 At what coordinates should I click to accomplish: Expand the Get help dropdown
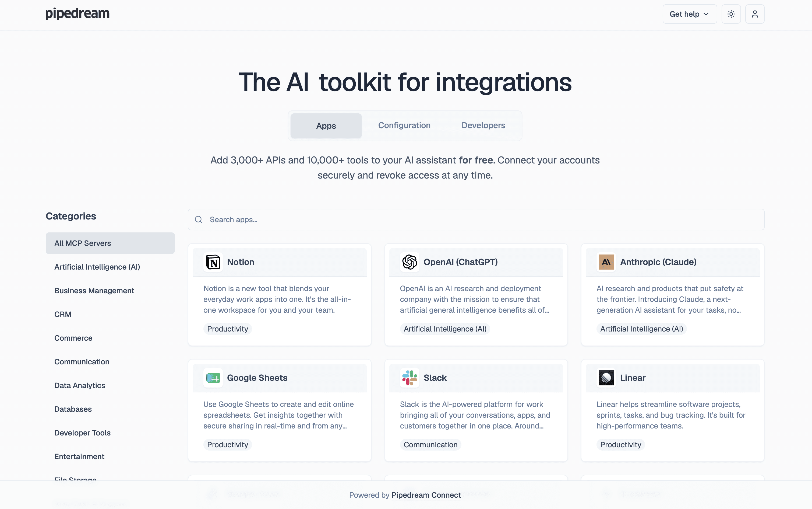pyautogui.click(x=690, y=14)
